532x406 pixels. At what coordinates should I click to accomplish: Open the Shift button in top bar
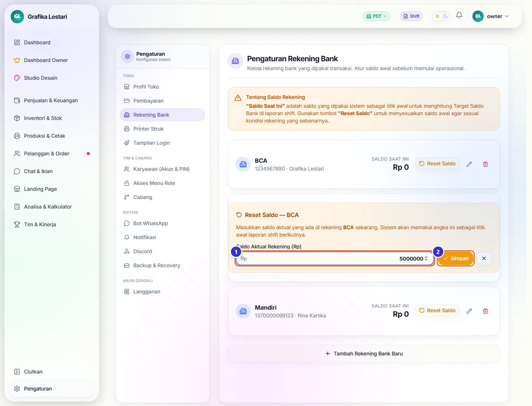tap(411, 16)
